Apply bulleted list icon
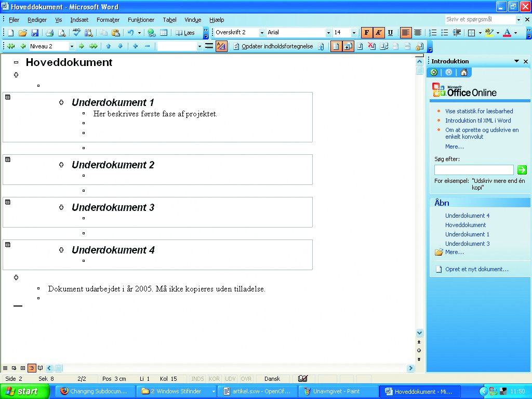Viewport: 532px width, 399px height. click(445, 33)
